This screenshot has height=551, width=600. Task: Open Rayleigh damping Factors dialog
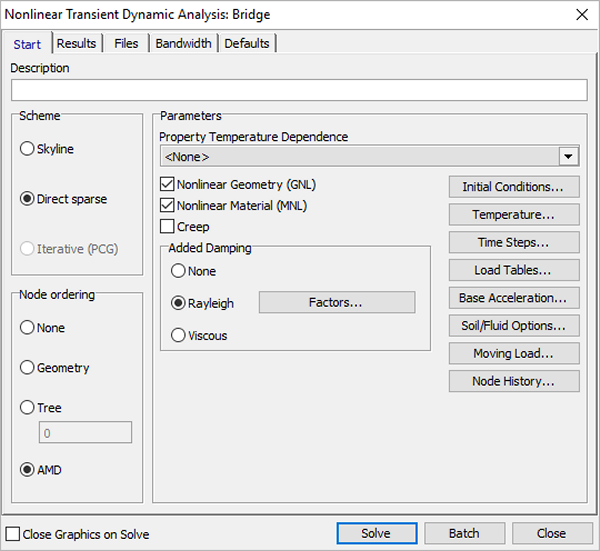pyautogui.click(x=336, y=302)
